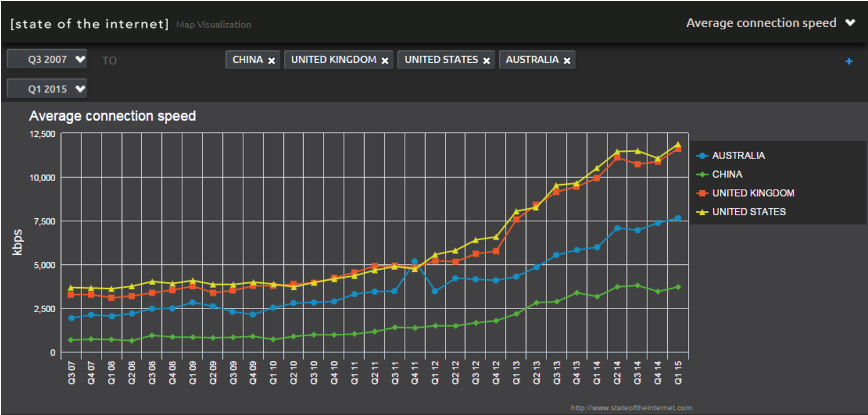Click the China Q1 15 data point
The height and width of the screenshot is (415, 868).
click(x=678, y=286)
